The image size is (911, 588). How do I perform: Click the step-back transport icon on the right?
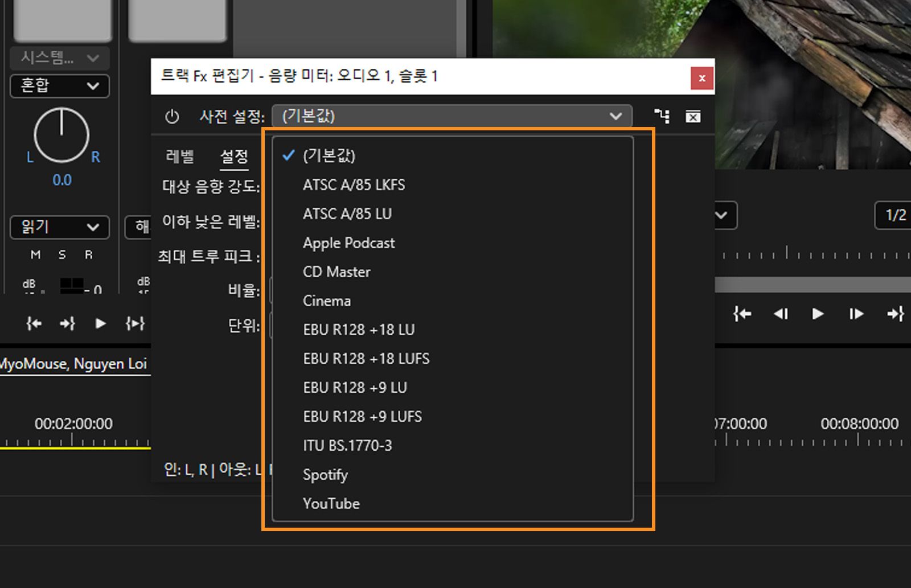(781, 314)
